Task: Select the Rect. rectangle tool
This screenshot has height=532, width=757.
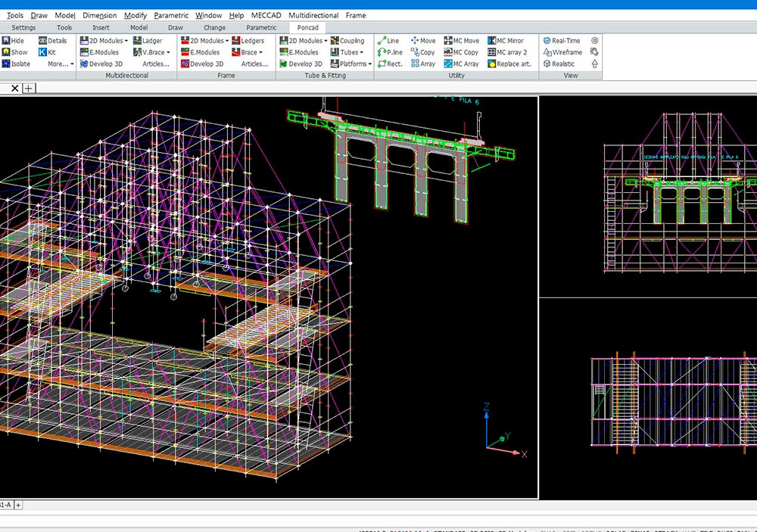Action: [390, 64]
